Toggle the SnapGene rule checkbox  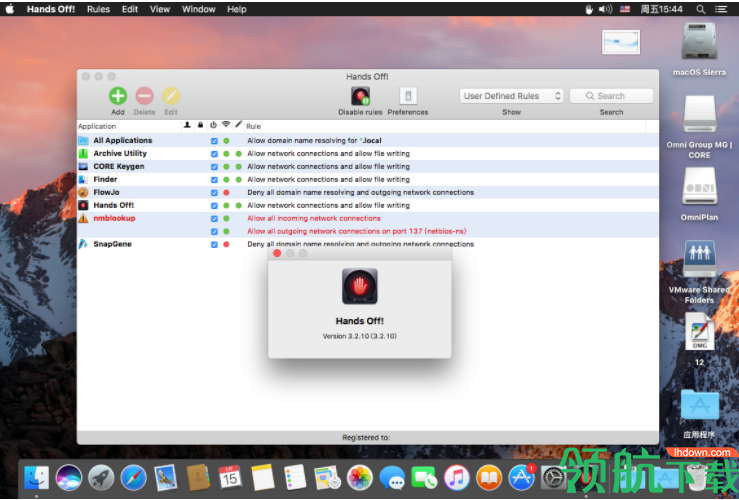click(214, 244)
